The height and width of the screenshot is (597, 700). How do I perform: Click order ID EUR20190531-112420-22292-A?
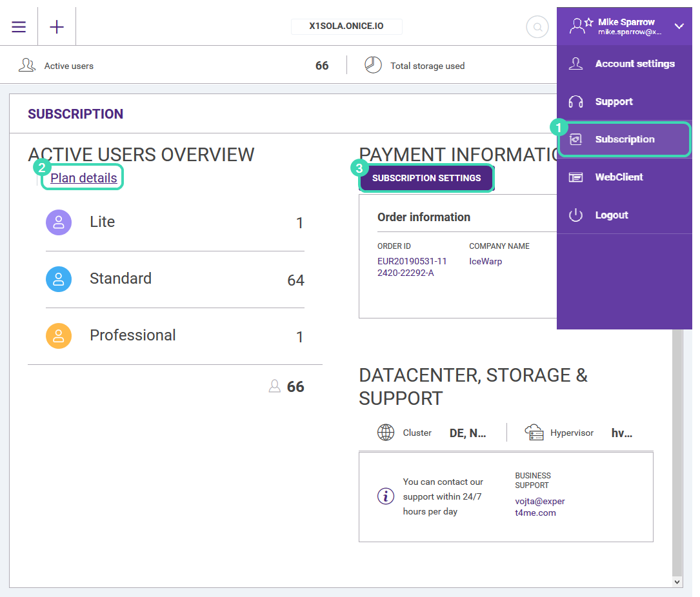pyautogui.click(x=412, y=267)
